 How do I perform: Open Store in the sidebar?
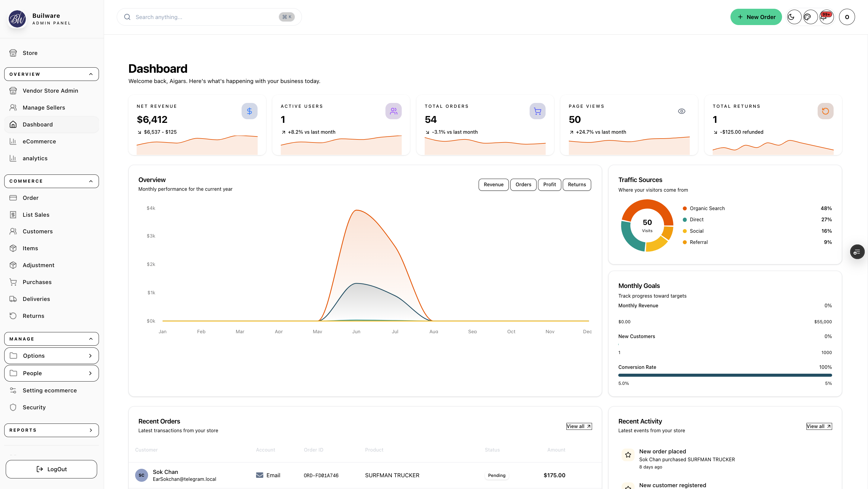[52, 53]
